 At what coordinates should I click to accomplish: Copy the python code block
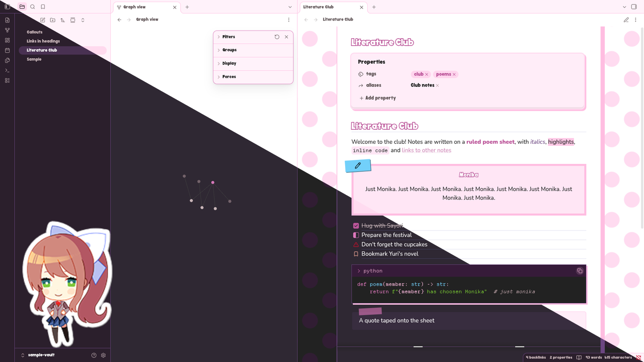[x=580, y=271]
